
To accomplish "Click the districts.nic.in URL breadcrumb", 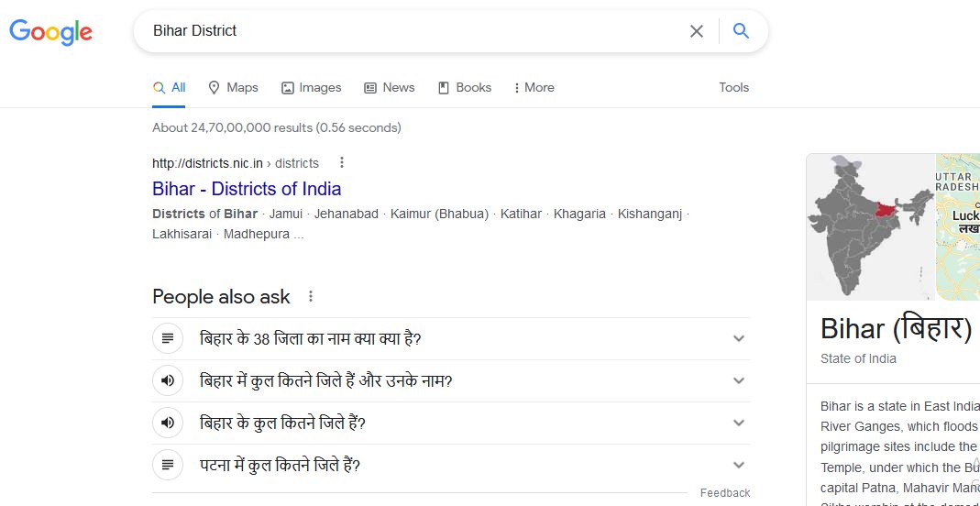I will pyautogui.click(x=236, y=164).
